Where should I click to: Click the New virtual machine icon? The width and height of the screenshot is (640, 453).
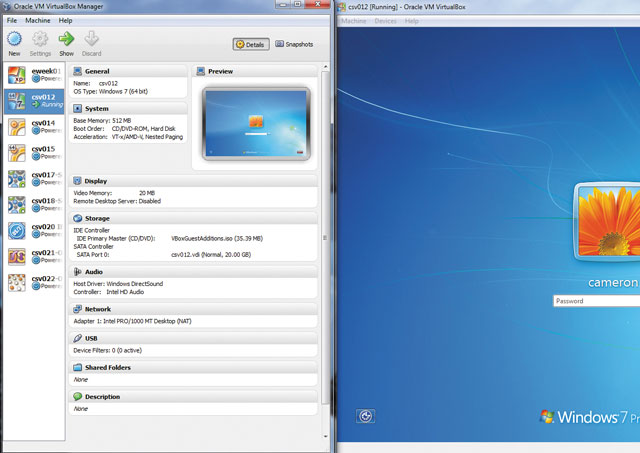[14, 39]
